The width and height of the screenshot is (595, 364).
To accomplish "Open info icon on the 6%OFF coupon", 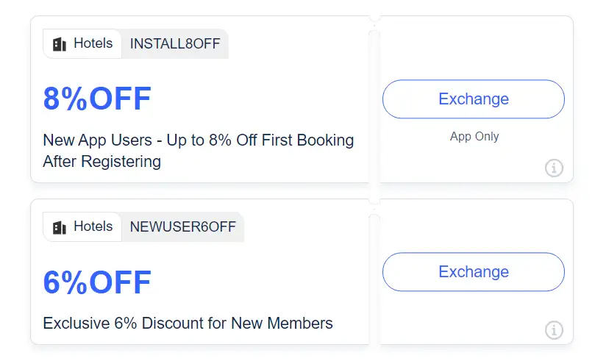I will pyautogui.click(x=554, y=330).
